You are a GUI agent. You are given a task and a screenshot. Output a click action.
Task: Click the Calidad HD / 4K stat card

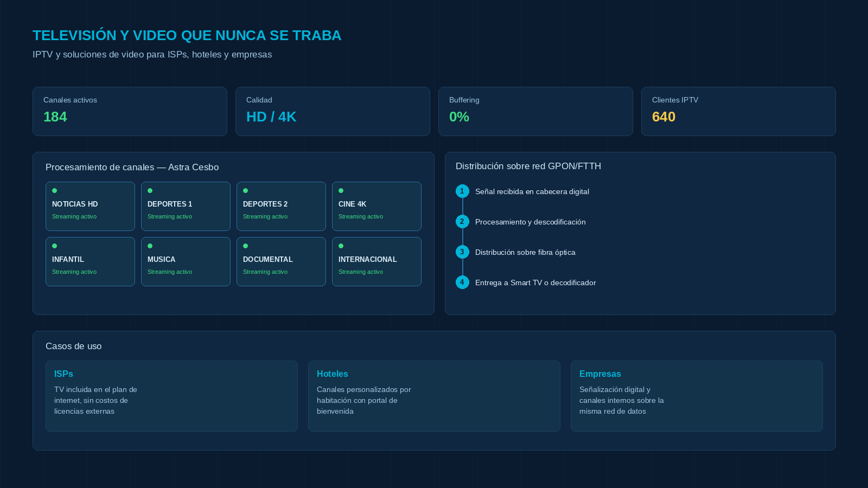click(x=333, y=111)
